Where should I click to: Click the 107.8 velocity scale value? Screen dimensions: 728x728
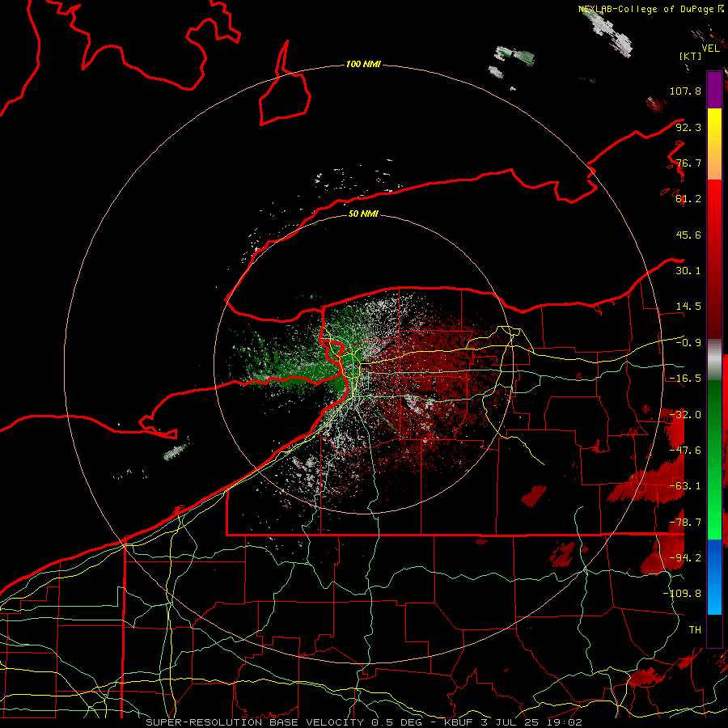tap(685, 91)
